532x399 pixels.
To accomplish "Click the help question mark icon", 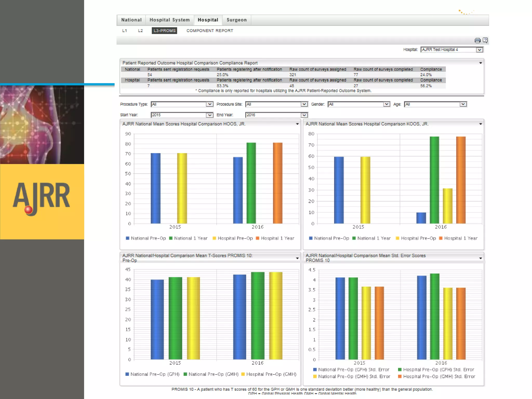I will 485,40.
